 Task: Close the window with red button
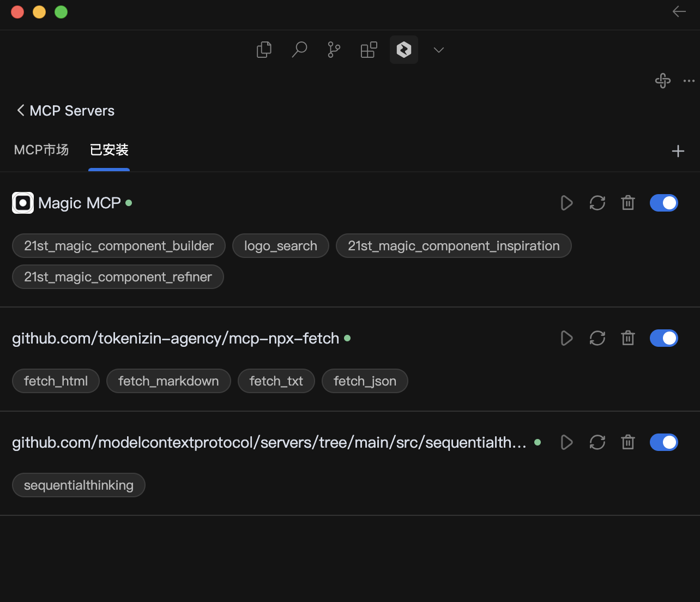[17, 12]
